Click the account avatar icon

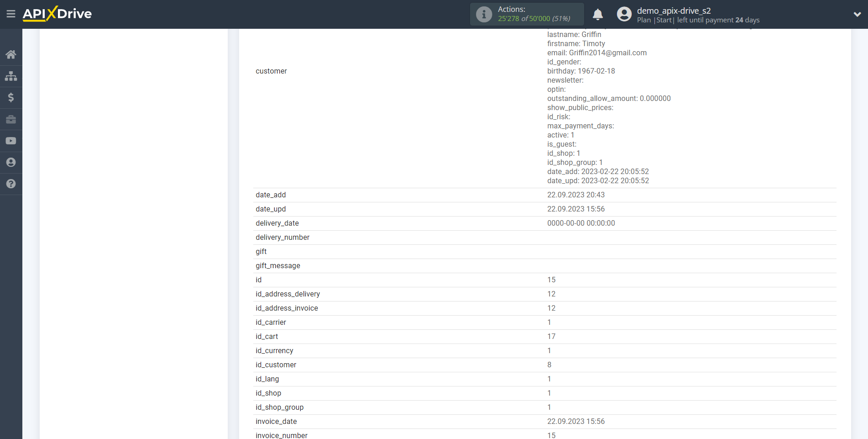(x=624, y=14)
